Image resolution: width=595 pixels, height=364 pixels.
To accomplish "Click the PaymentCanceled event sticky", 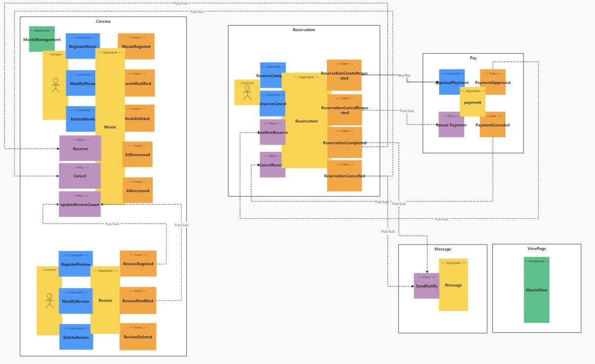I will (493, 124).
